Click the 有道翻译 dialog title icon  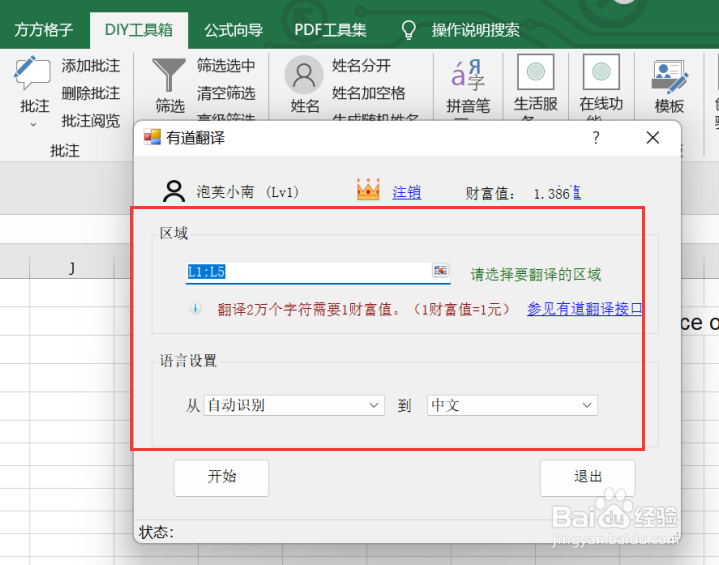pyautogui.click(x=152, y=137)
